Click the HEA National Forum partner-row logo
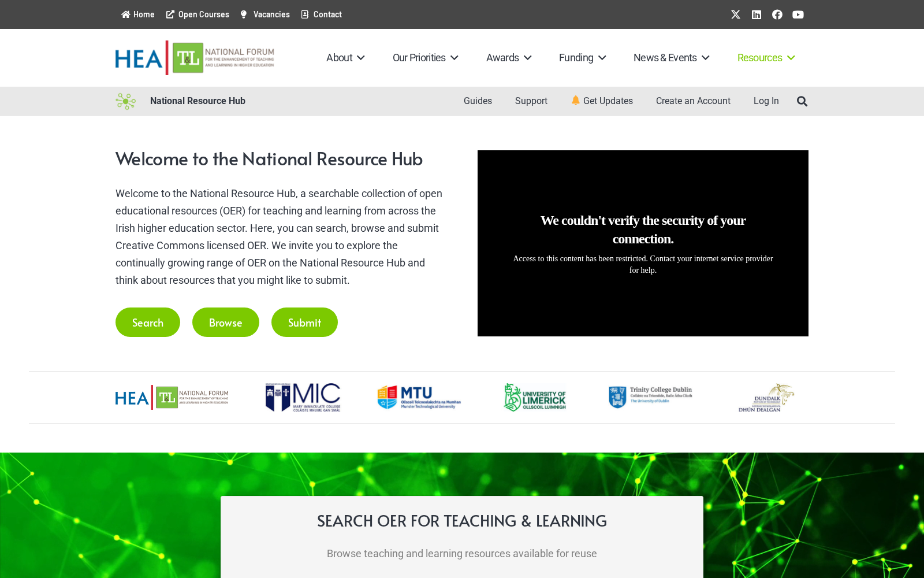924x578 pixels. point(172,397)
